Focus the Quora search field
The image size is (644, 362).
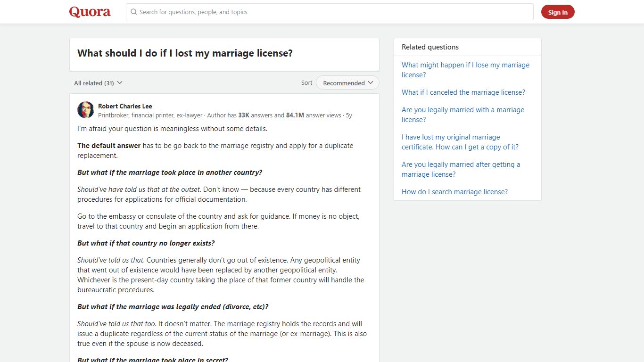click(330, 12)
